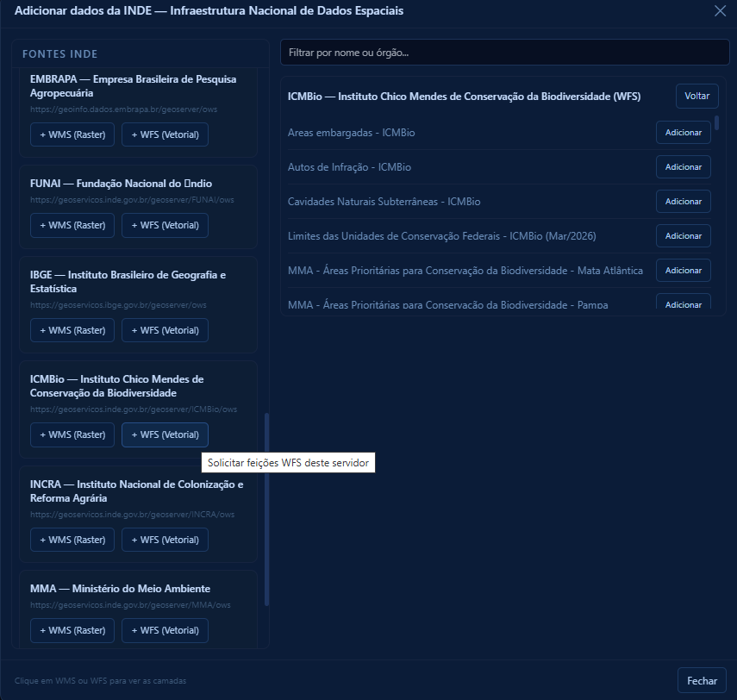Close the INDE dialog with the X icon
The image size is (737, 700).
pyautogui.click(x=720, y=11)
